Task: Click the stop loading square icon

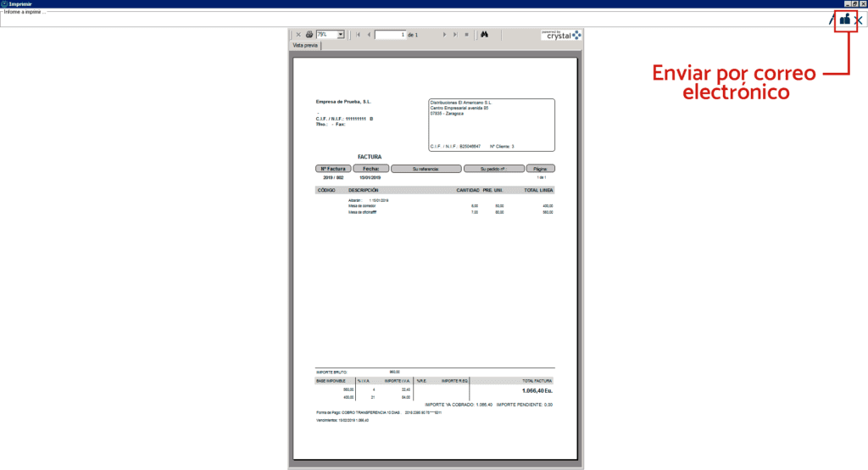Action: (x=467, y=35)
